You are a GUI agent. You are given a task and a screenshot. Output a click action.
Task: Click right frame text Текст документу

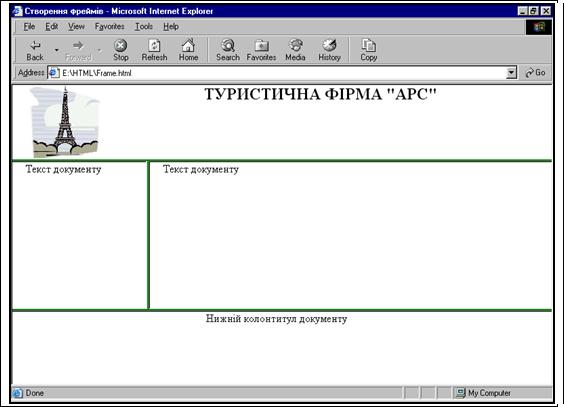tap(201, 169)
